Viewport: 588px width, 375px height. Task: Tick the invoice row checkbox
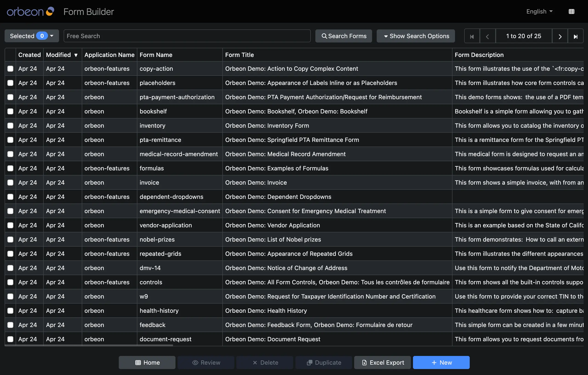[10, 183]
